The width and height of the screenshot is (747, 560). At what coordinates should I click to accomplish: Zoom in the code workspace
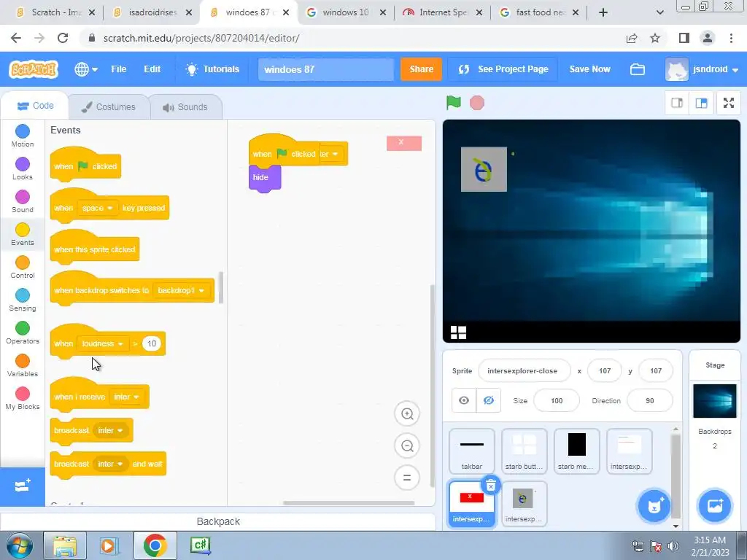pos(407,413)
